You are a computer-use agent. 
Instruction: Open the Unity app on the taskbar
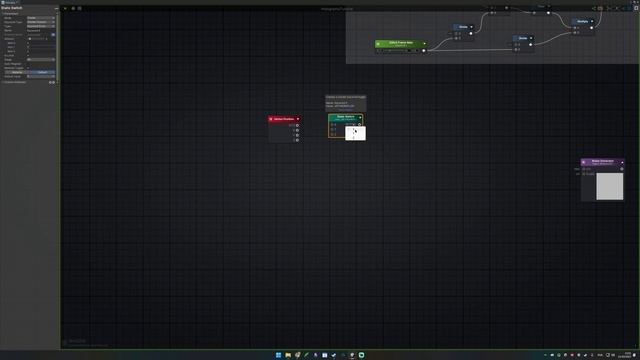click(352, 355)
